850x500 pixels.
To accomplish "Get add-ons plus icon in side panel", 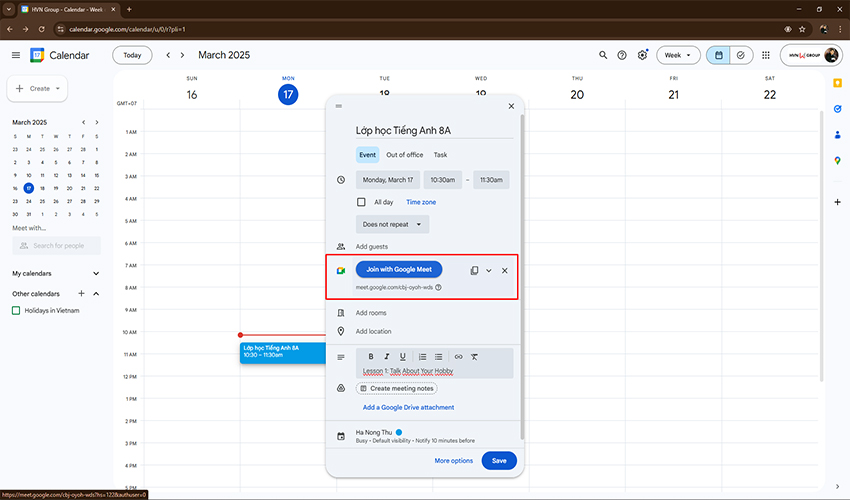I will 838,202.
